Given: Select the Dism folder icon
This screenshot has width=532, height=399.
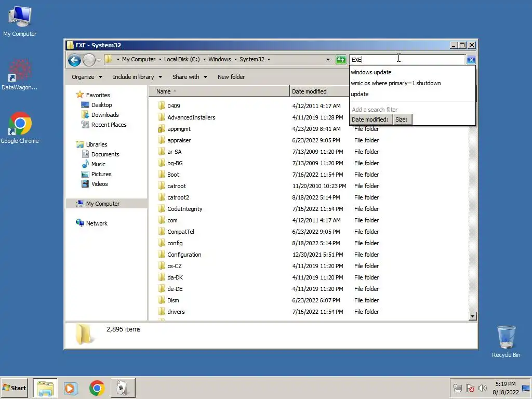Looking at the screenshot, I should [x=162, y=300].
